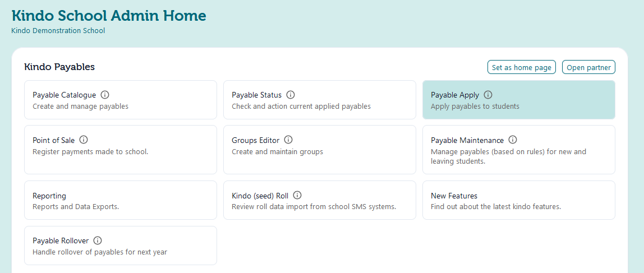Screen dimensions: 644x273
Task: Open the Reporting card
Action: [121, 200]
